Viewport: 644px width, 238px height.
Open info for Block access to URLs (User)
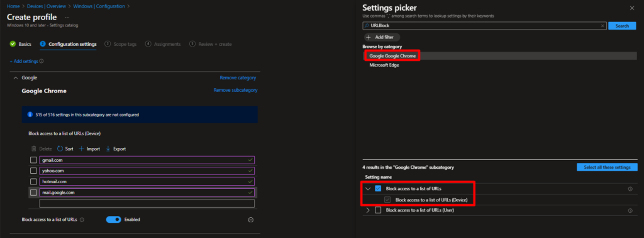coord(630,210)
